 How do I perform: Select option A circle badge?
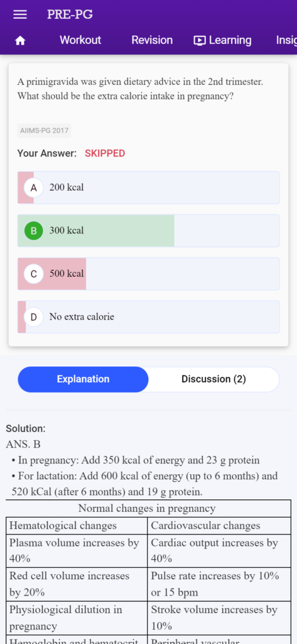[34, 187]
